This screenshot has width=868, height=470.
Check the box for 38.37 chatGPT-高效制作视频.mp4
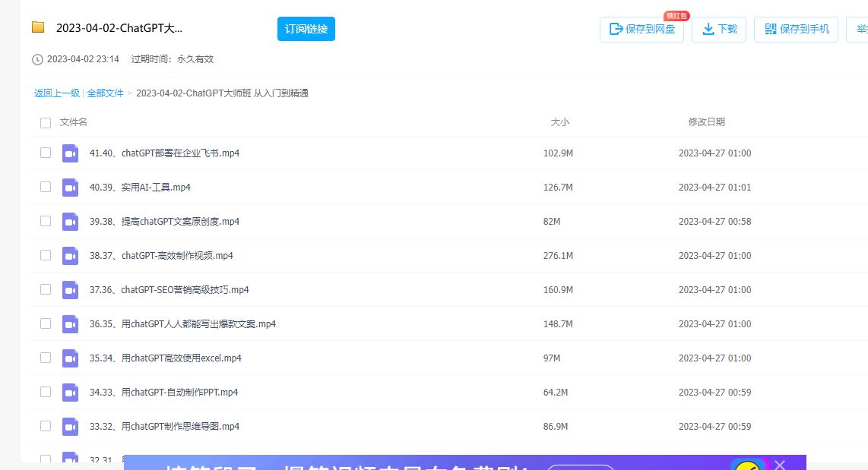46,255
